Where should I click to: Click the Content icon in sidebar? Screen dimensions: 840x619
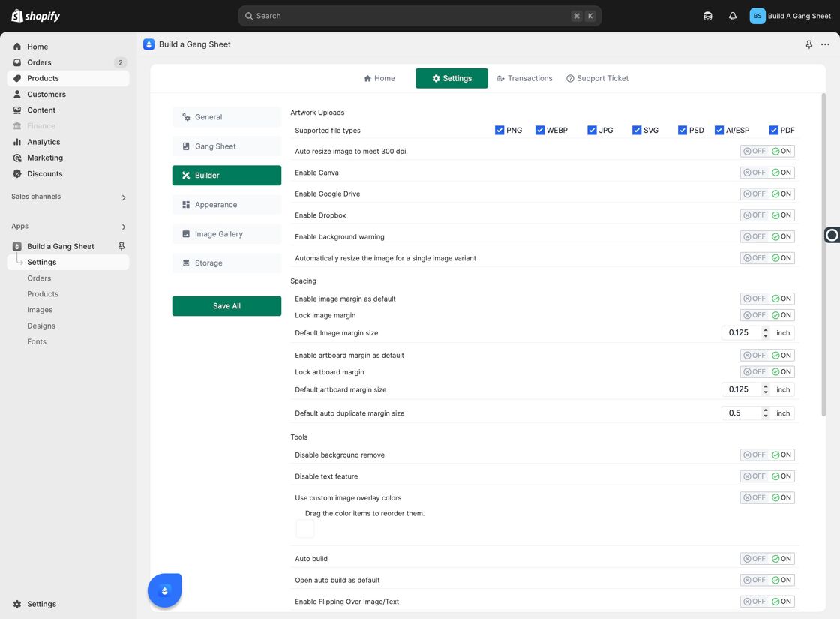pyautogui.click(x=17, y=110)
